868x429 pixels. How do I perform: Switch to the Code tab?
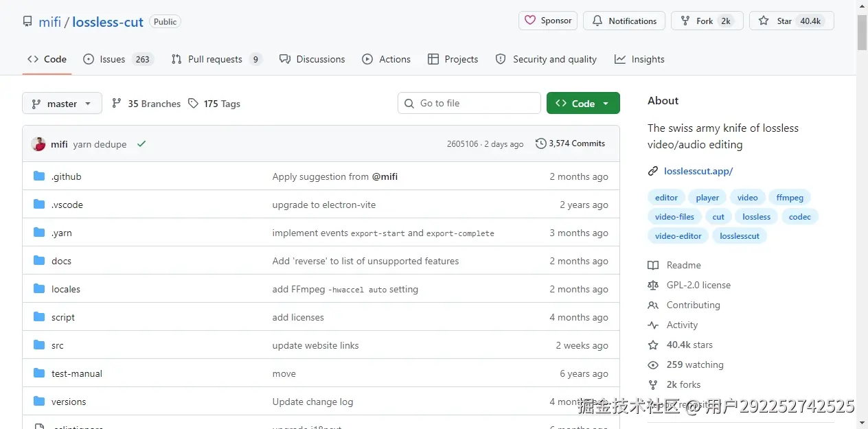47,59
